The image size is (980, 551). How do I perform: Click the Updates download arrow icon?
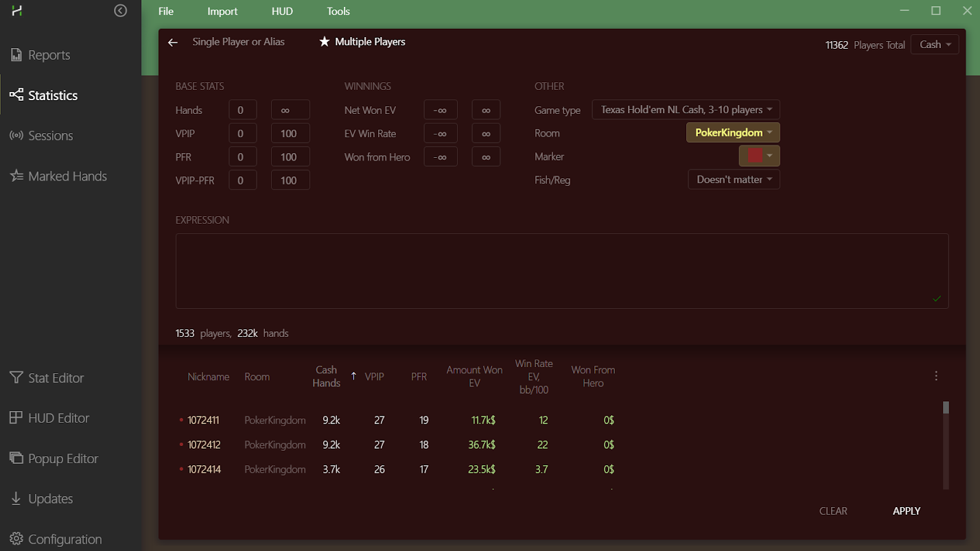pos(16,499)
